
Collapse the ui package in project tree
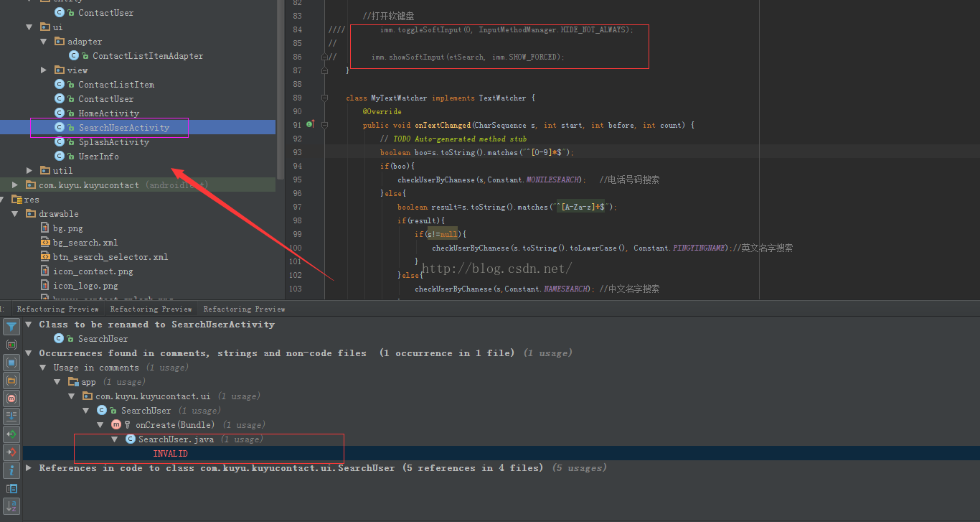point(29,27)
